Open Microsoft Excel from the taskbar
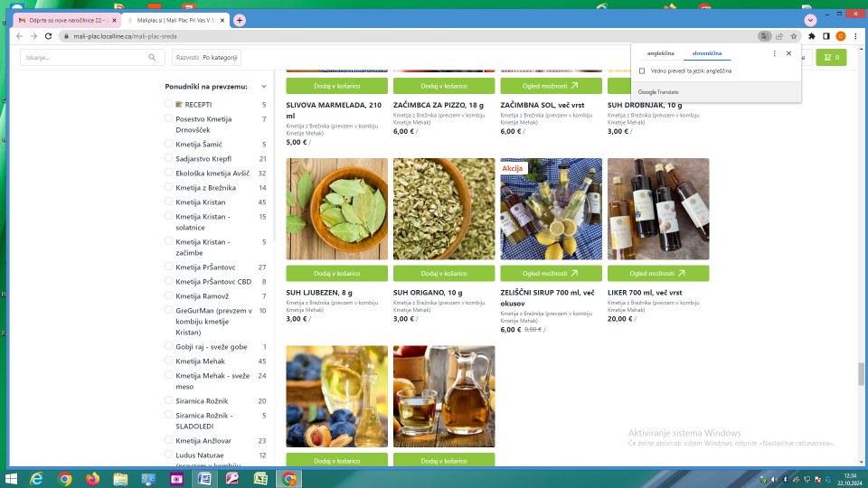 click(x=260, y=479)
